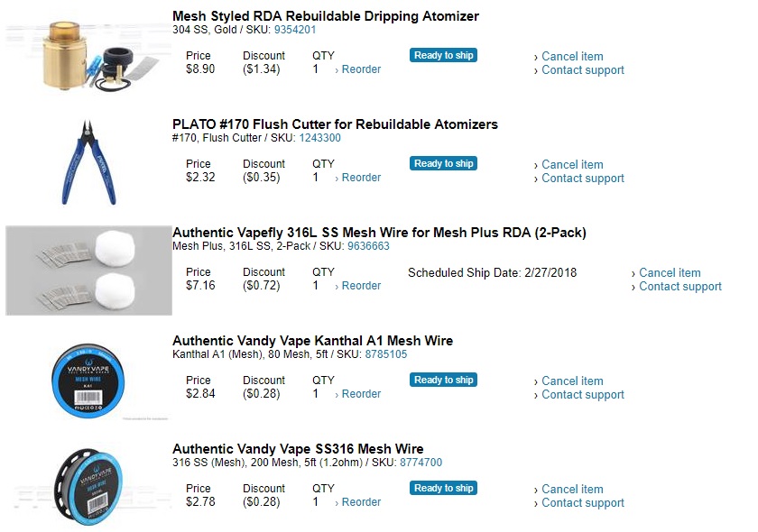Follow SKU 8774700 link
The image size is (758, 532).
[421, 463]
